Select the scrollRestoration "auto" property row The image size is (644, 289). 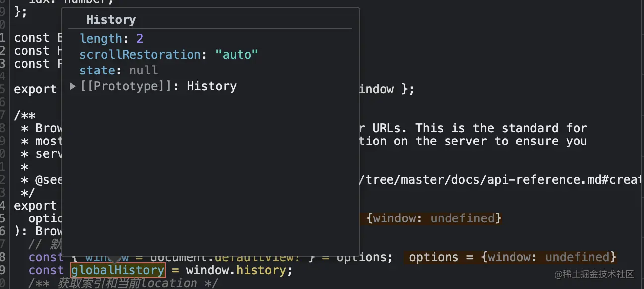coord(169,55)
